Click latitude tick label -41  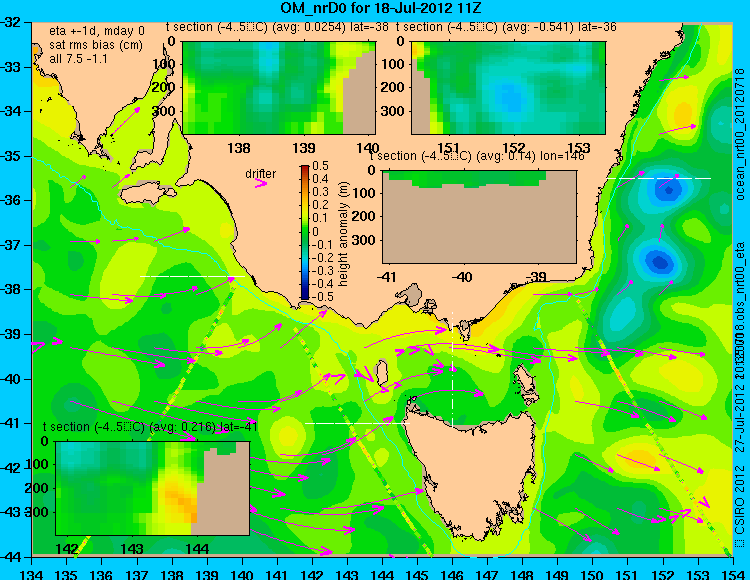10,423
